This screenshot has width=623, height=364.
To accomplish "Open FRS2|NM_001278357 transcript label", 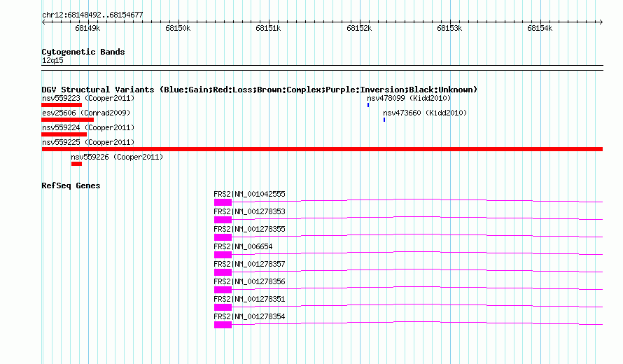I will (x=249, y=264).
